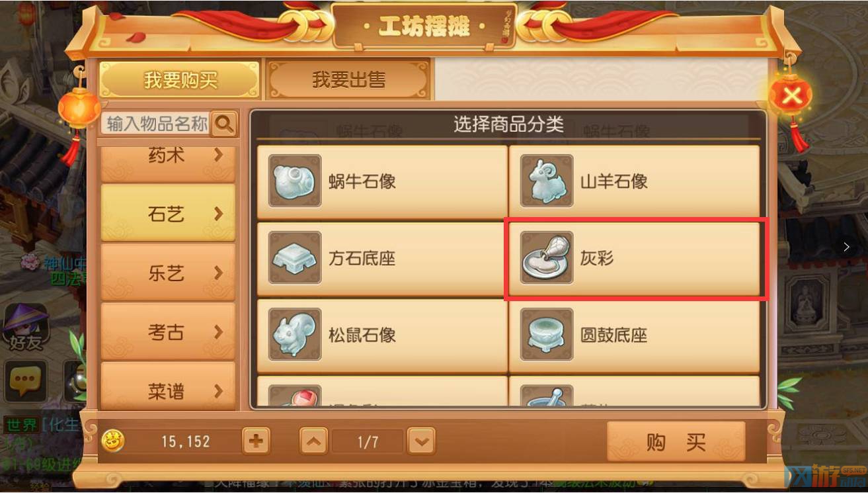Focus the 输入物品名称 search field
Screen dimensions: 868x493
pos(156,124)
